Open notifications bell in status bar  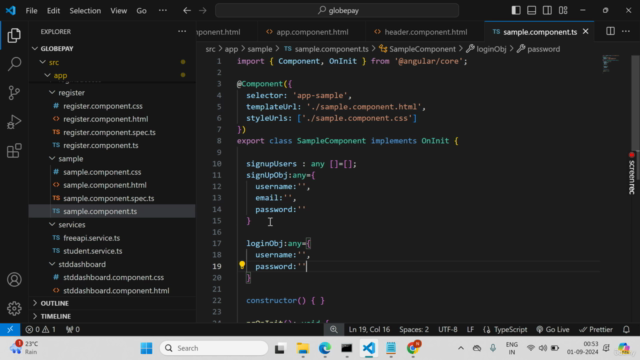pyautogui.click(x=627, y=329)
